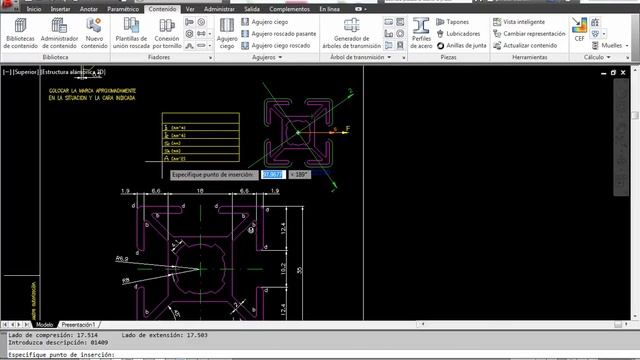
Task: Click the washer icon in Fiadores
Action: [201, 22]
